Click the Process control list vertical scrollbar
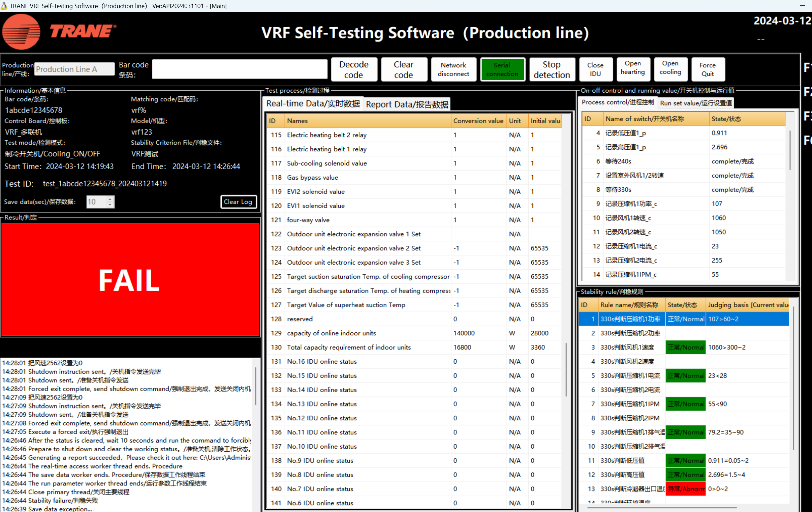The image size is (812, 512). tap(790, 150)
